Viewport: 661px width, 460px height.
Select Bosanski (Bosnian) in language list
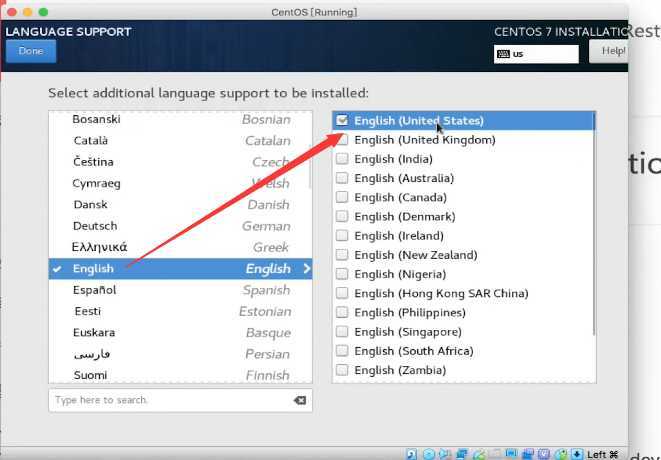coord(180,119)
